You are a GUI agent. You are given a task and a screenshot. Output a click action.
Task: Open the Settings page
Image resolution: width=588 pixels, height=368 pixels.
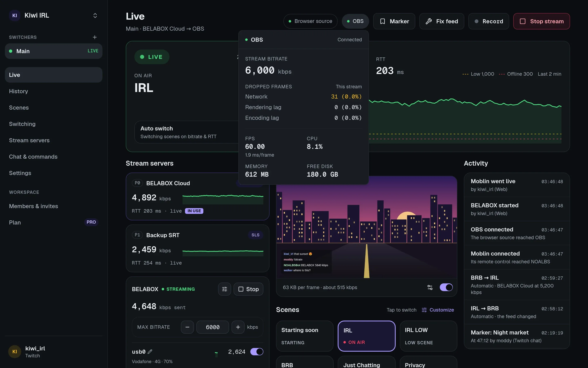pos(53,173)
